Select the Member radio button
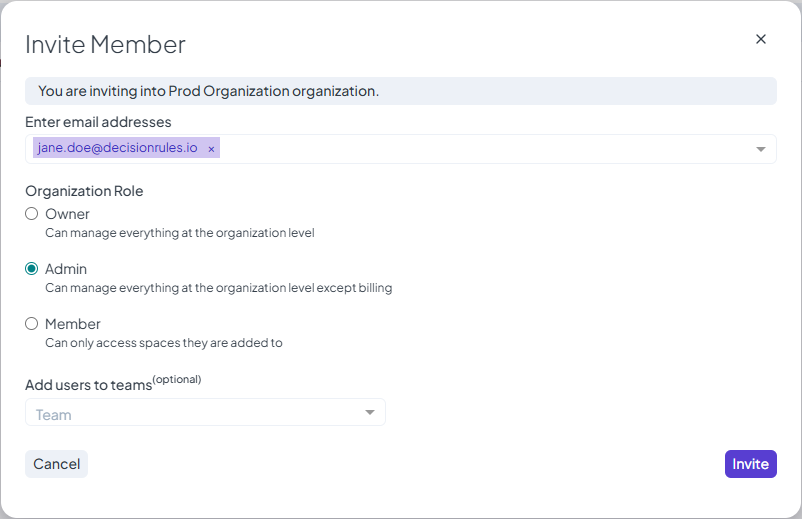The image size is (802, 519). pyautogui.click(x=32, y=324)
